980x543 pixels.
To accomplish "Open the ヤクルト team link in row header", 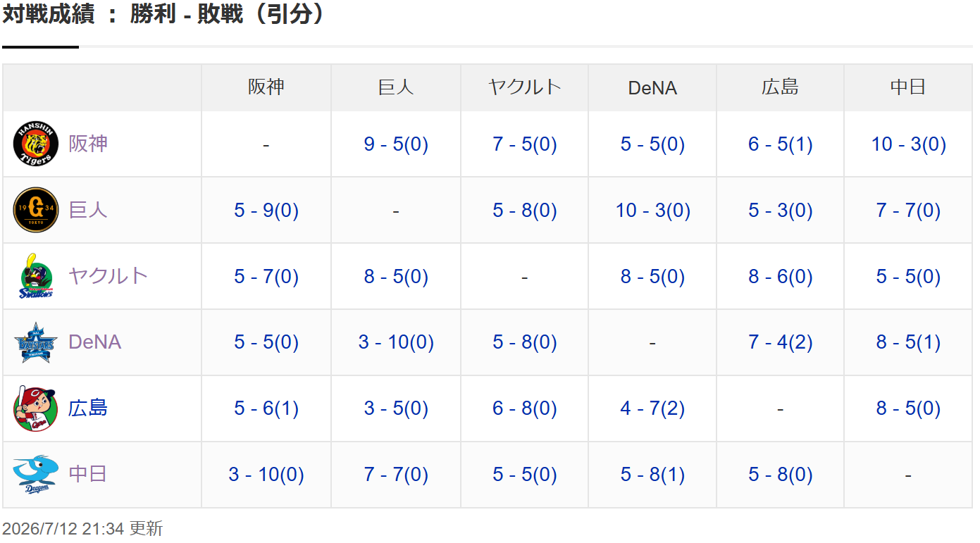I will point(108,275).
